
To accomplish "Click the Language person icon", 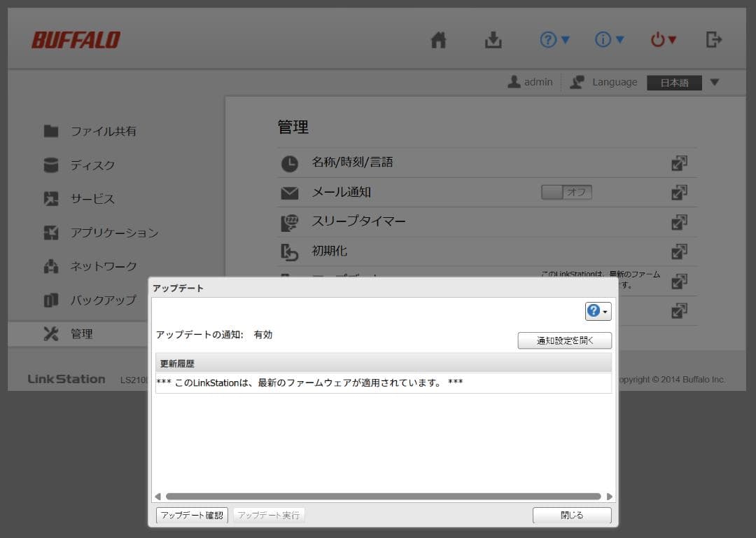I will pyautogui.click(x=577, y=82).
